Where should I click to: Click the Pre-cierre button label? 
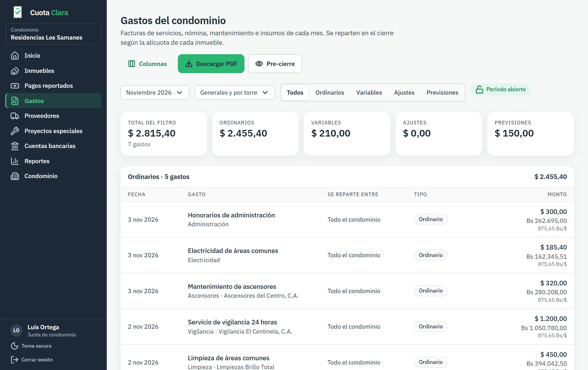click(x=280, y=64)
